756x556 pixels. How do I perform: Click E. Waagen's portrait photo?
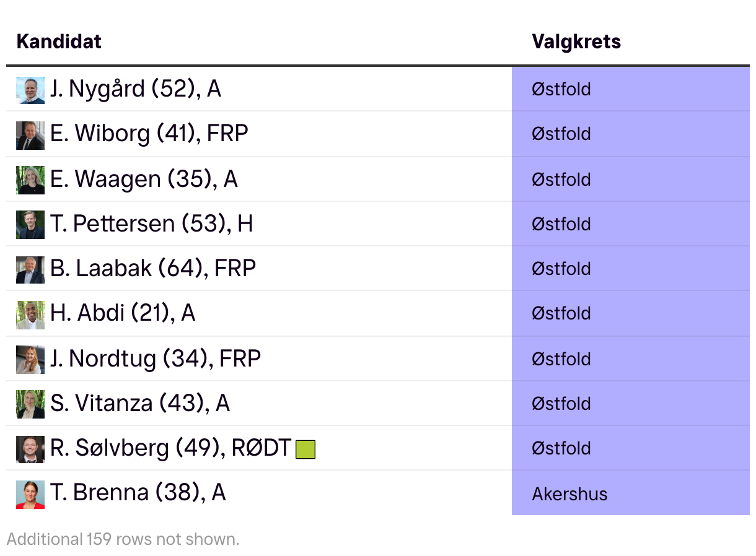click(30, 180)
